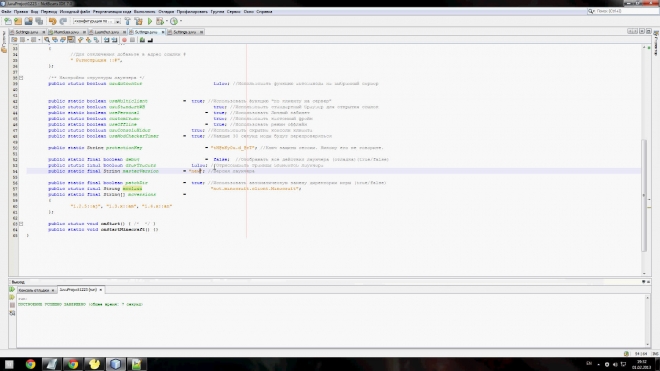This screenshot has height=371, width=660.
Task: Stop the running process in output
Action: [x=12, y=305]
